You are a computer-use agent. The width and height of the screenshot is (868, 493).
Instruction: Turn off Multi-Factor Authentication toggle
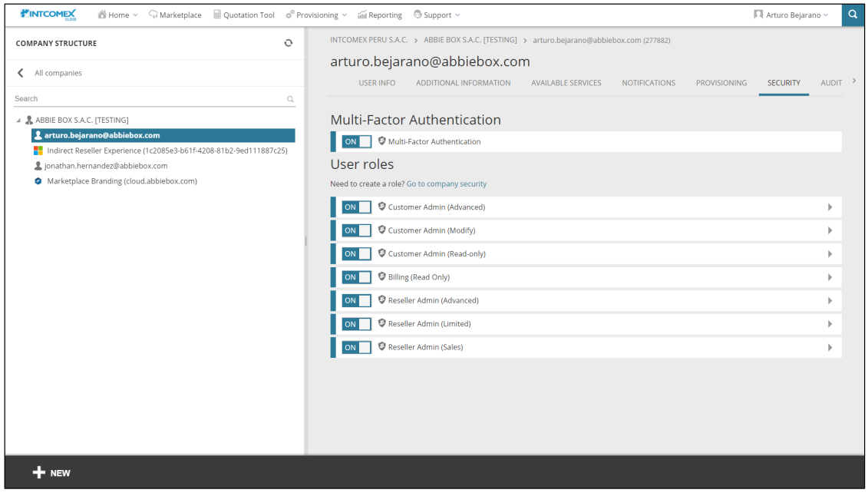point(357,141)
